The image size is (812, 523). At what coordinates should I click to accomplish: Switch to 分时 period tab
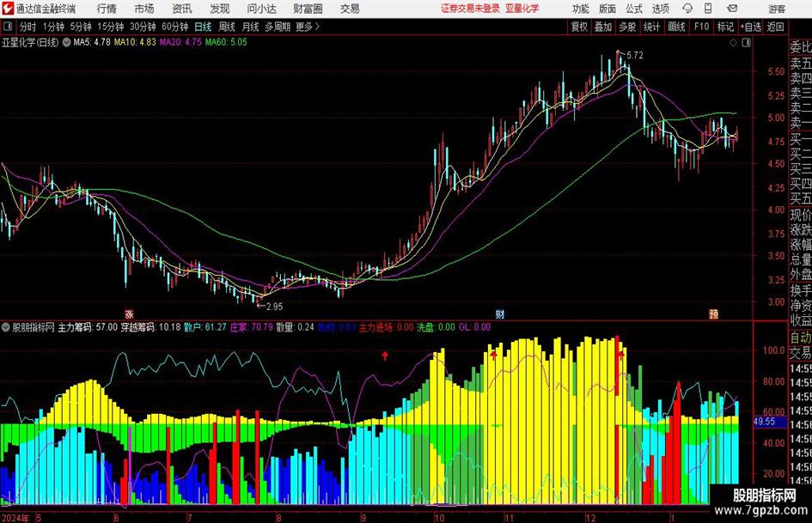pyautogui.click(x=28, y=27)
